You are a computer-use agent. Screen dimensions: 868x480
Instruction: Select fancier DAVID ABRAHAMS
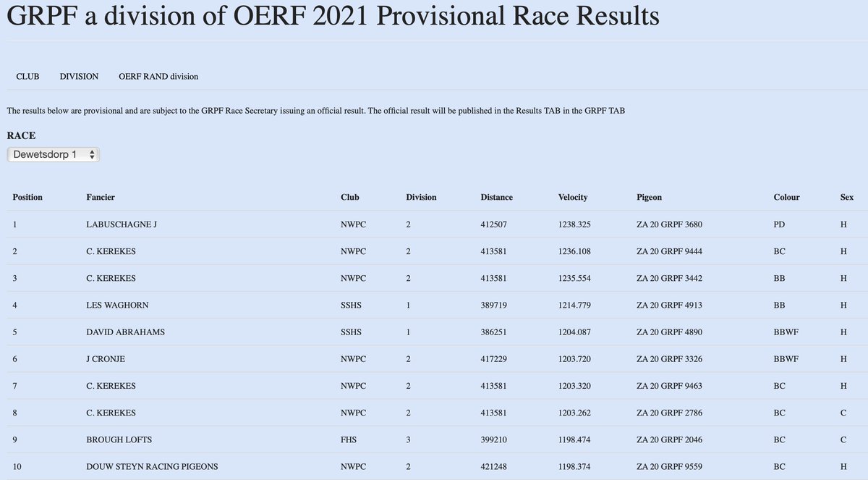124,332
